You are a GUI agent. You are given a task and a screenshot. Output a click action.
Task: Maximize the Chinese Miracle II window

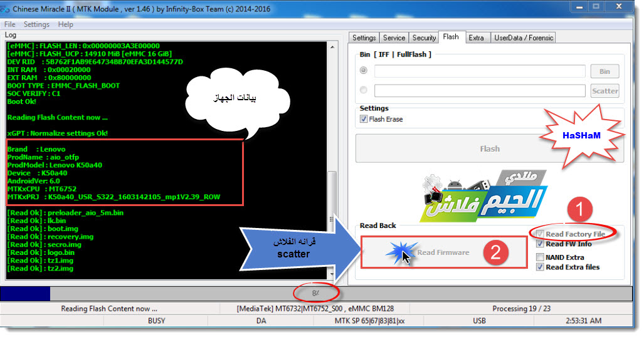(x=596, y=6)
